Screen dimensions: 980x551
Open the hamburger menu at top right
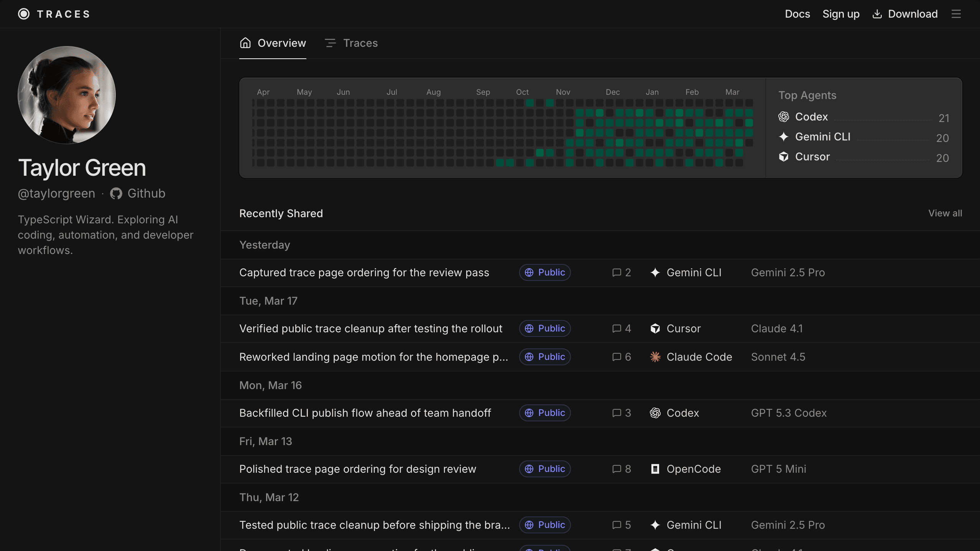point(956,14)
